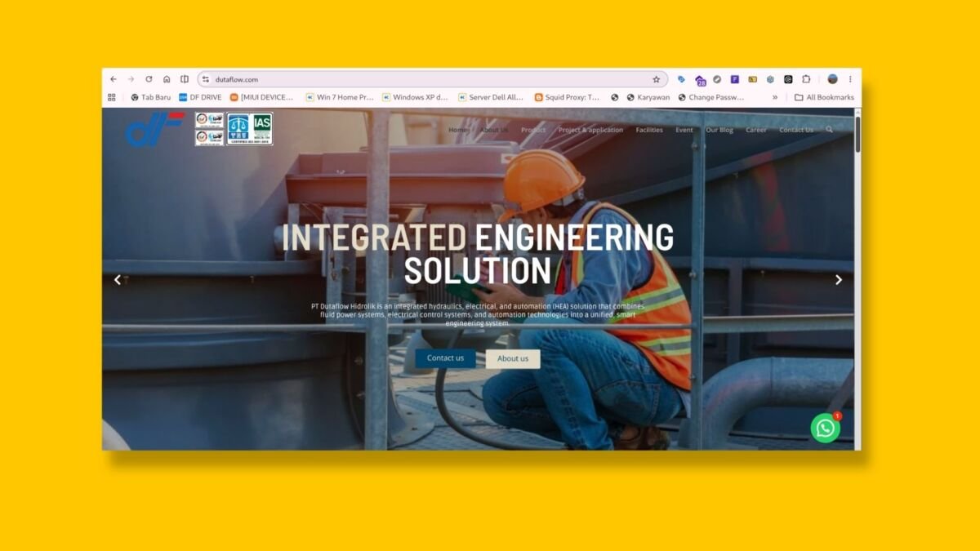Show next slide with right arrow
This screenshot has height=551, width=980.
(x=838, y=280)
